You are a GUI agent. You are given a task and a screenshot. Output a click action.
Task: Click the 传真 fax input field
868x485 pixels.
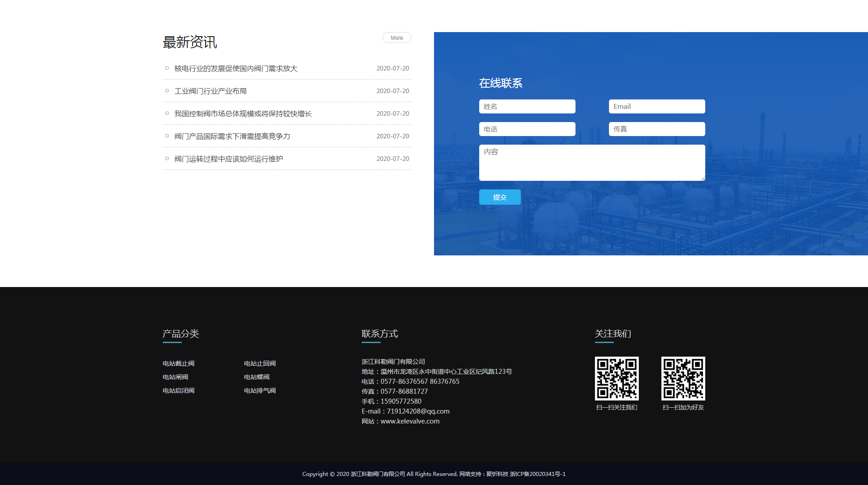tap(656, 129)
